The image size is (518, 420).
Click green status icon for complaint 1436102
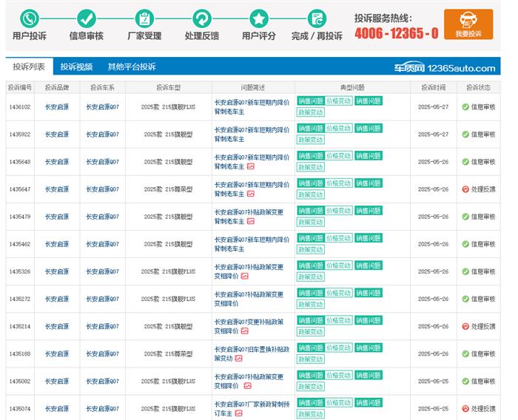coord(465,107)
